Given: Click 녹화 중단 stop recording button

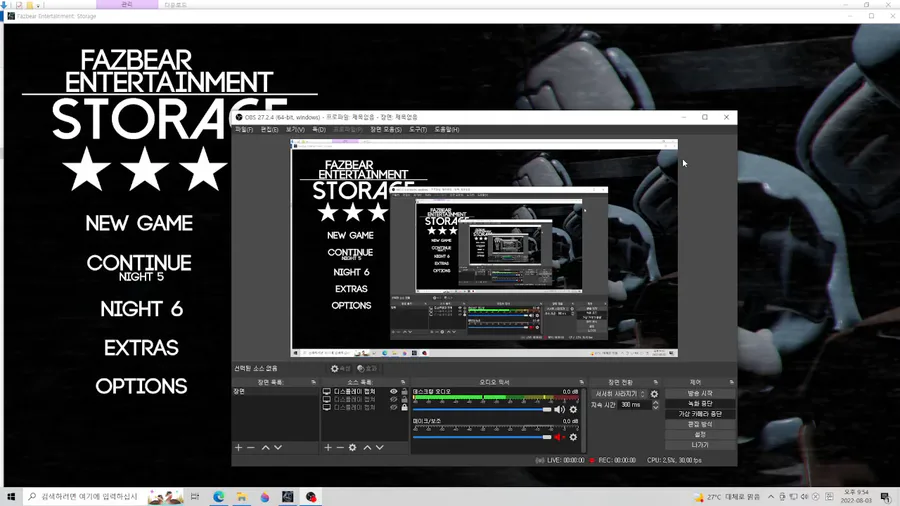Looking at the screenshot, I should (700, 404).
